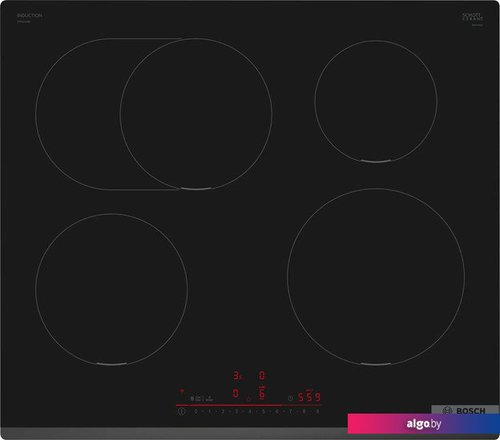This screenshot has height=440, width=500.
Task: Click the INDUCTION label text
Action: coord(30,15)
